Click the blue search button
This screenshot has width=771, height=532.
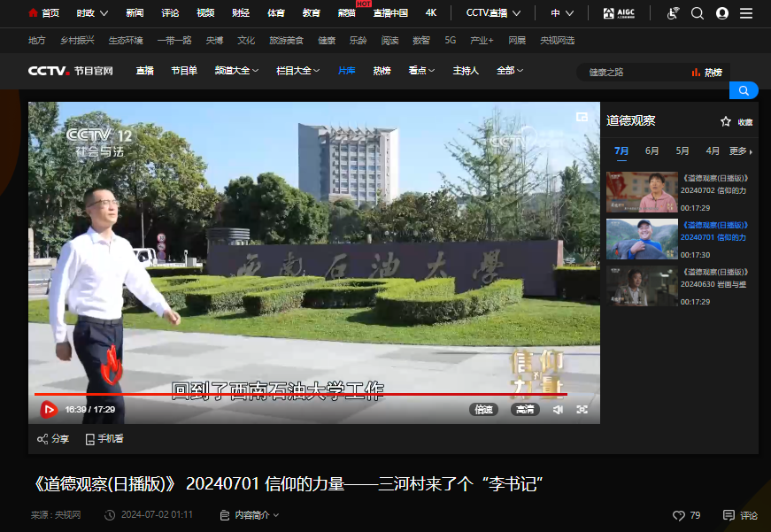(744, 90)
